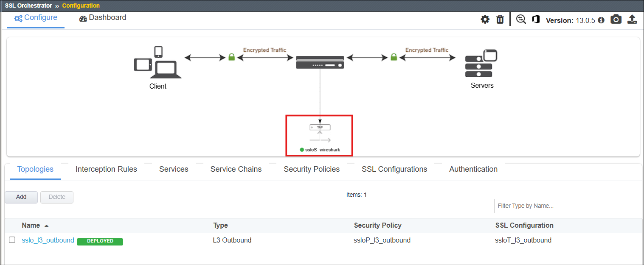Click the green status dot for ssloS_wireshark

[x=302, y=150]
